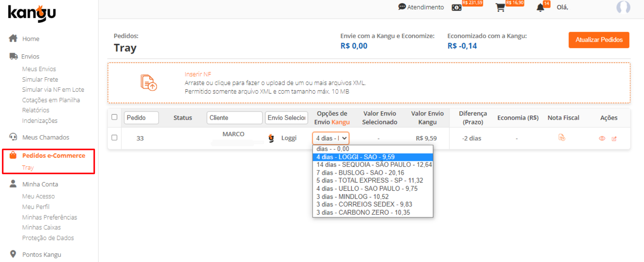Click the Envios truck icon
Screen dimensions: 644x262
coord(14,56)
